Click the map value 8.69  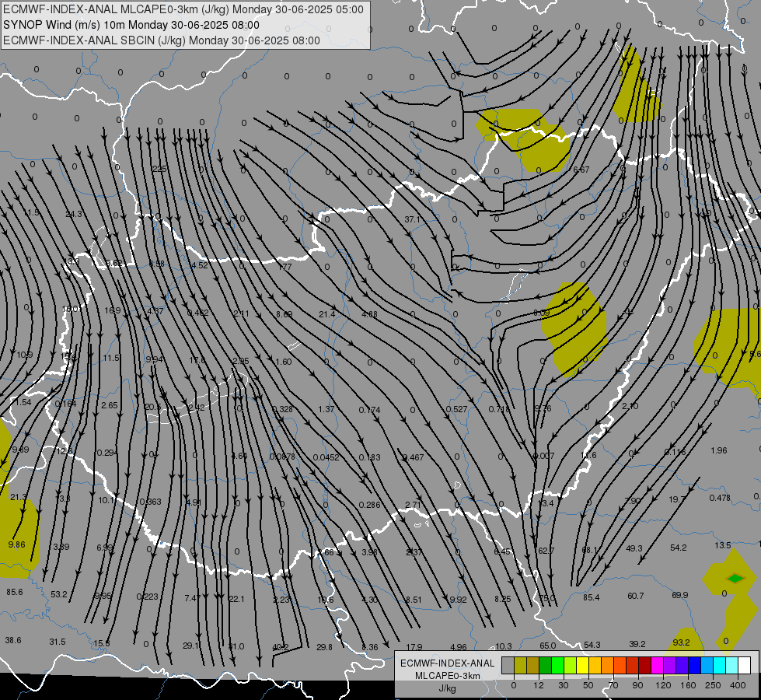(x=284, y=314)
